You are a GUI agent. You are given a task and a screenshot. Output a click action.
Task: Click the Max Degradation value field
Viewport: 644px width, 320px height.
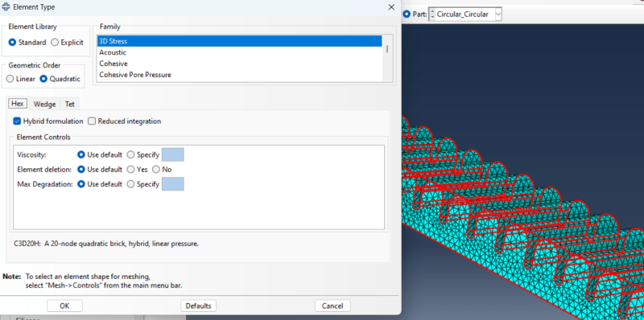[x=173, y=184]
